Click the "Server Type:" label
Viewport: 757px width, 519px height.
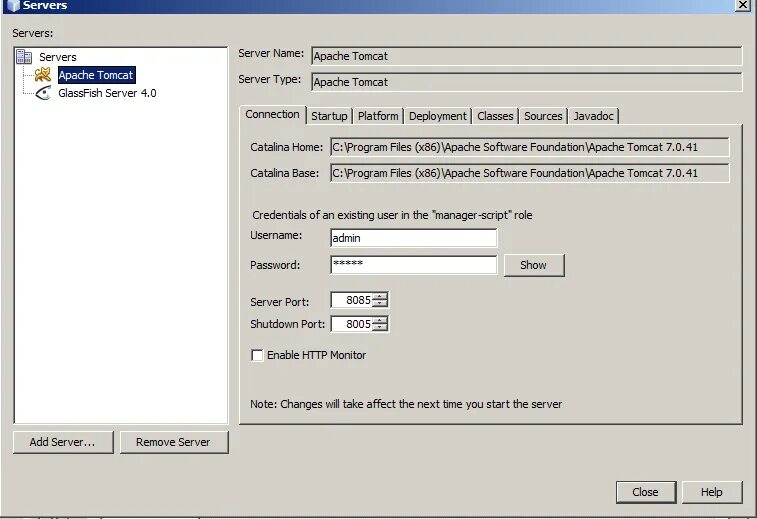[269, 80]
